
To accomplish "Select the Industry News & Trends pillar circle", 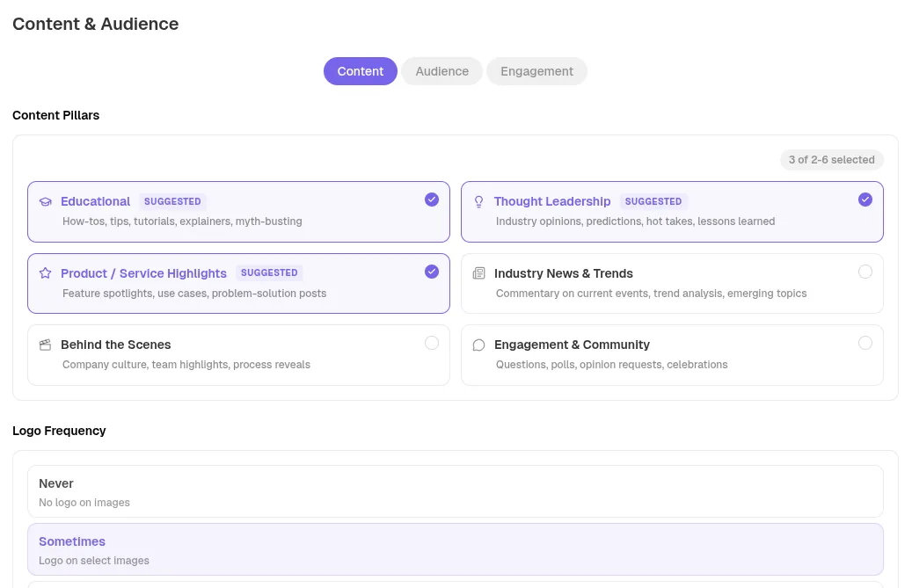I will (x=865, y=272).
